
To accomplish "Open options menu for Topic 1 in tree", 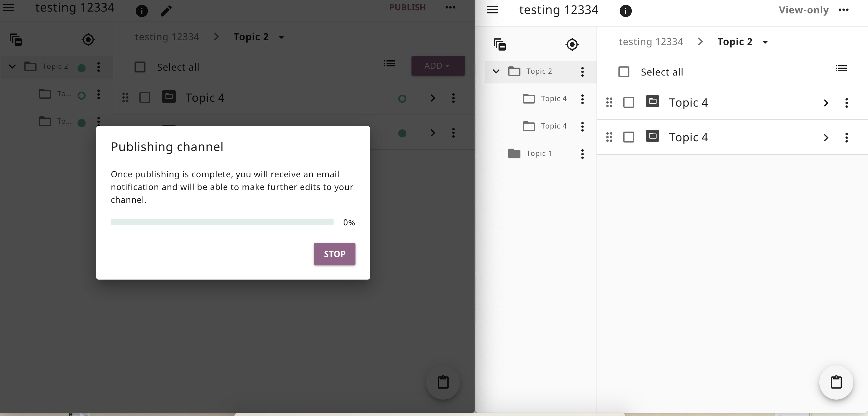I will 582,154.
